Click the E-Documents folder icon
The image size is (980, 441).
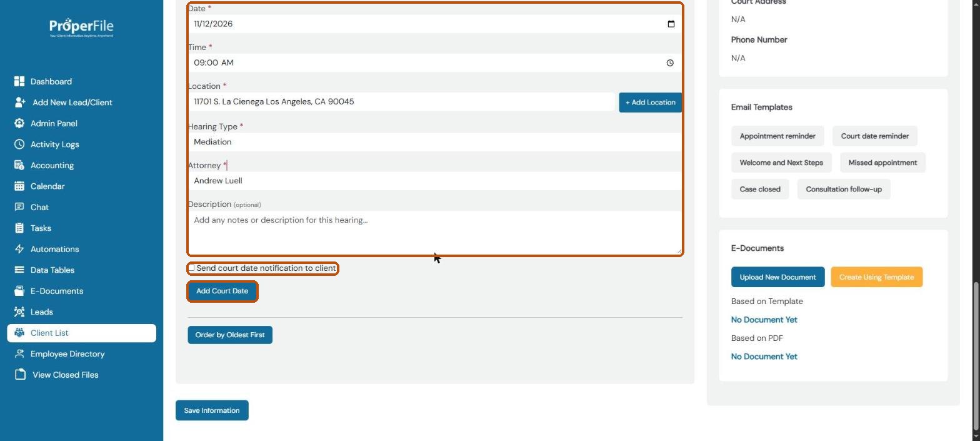[x=19, y=291]
